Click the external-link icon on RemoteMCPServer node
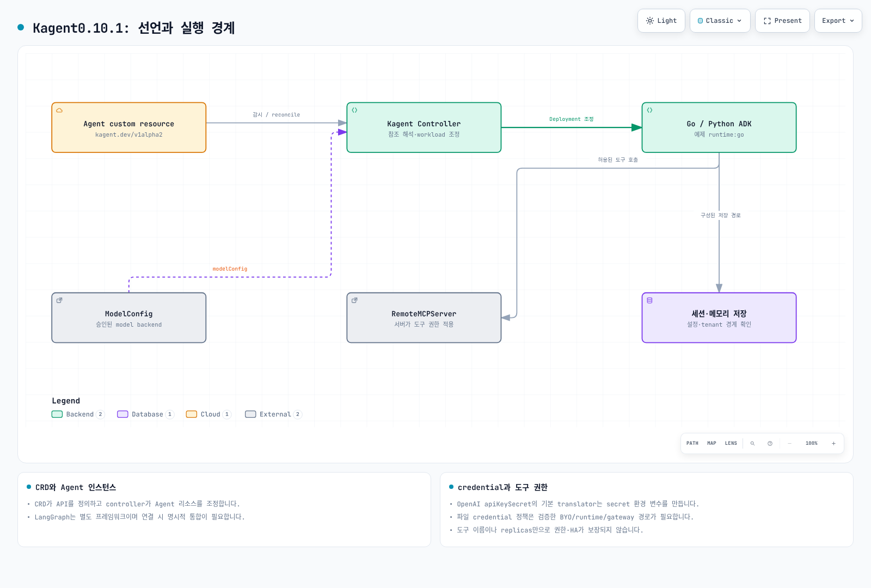Screen dimensions: 871x588 [354, 300]
